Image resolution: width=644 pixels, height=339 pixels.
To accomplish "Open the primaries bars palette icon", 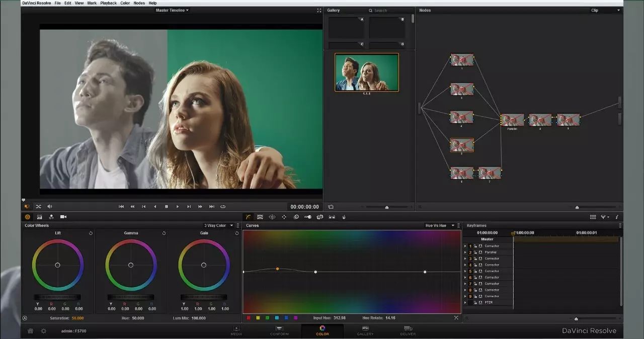I will coord(39,217).
